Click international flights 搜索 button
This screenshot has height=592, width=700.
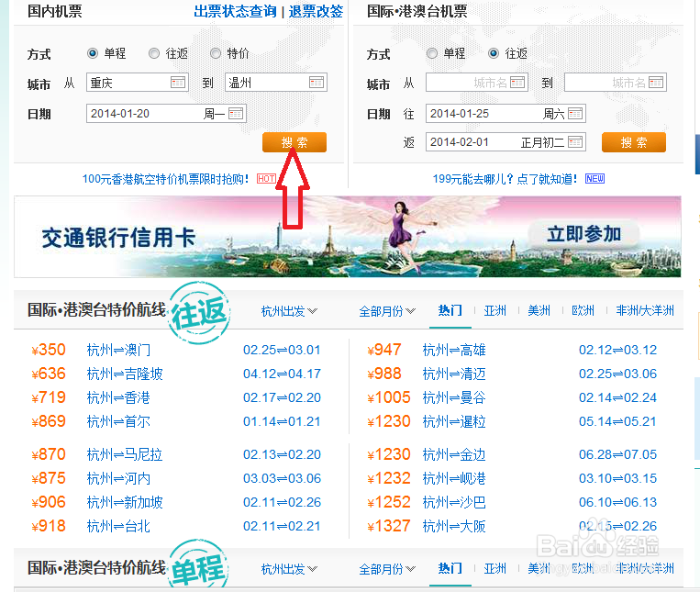click(633, 142)
